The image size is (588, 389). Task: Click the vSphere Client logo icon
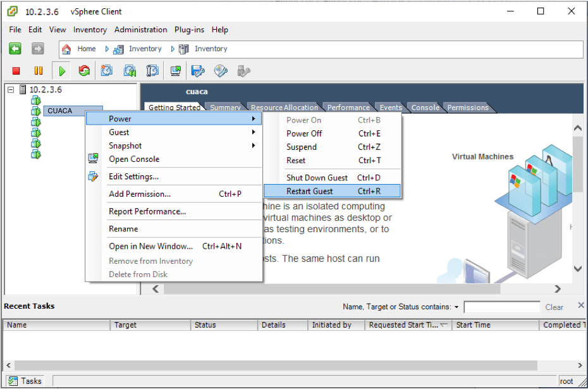click(x=13, y=11)
